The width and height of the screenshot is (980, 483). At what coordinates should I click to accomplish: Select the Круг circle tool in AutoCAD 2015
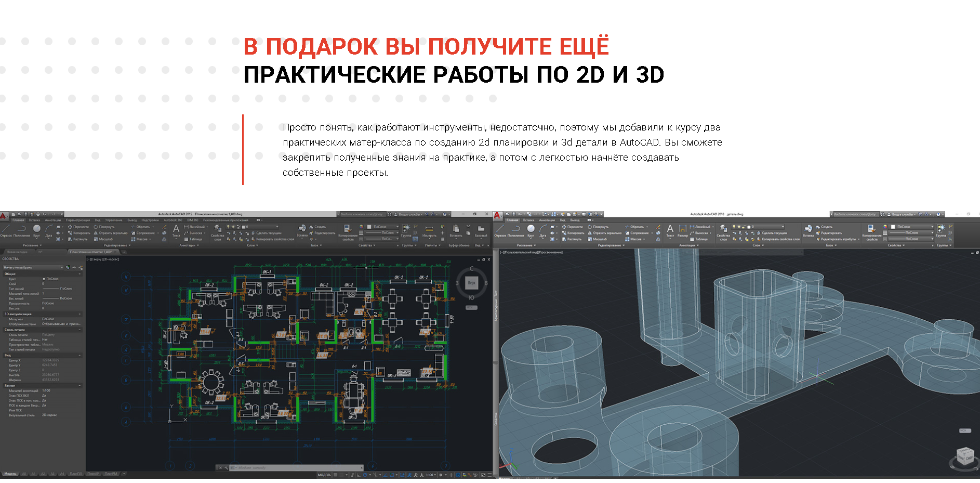coord(36,231)
